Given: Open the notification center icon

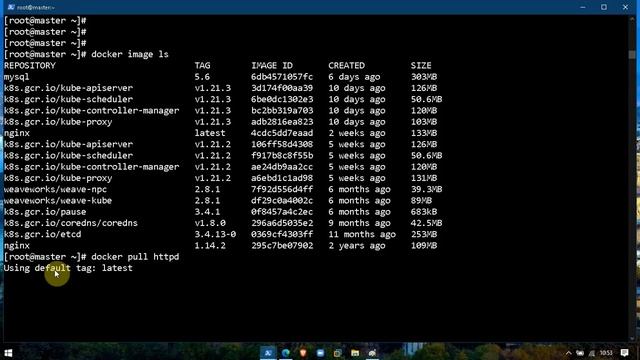Looking at the screenshot, I should click(x=624, y=353).
